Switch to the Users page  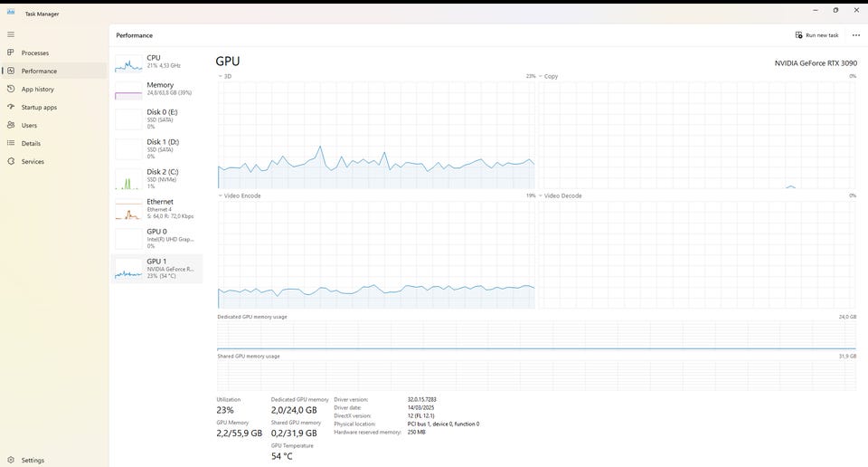click(53, 125)
